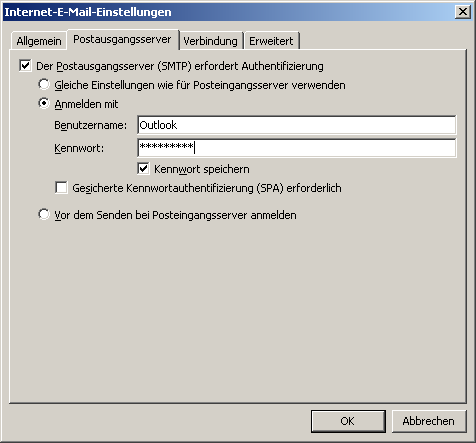The height and width of the screenshot is (443, 476).
Task: Cancel with the Abbrechen button
Action: pyautogui.click(x=428, y=421)
